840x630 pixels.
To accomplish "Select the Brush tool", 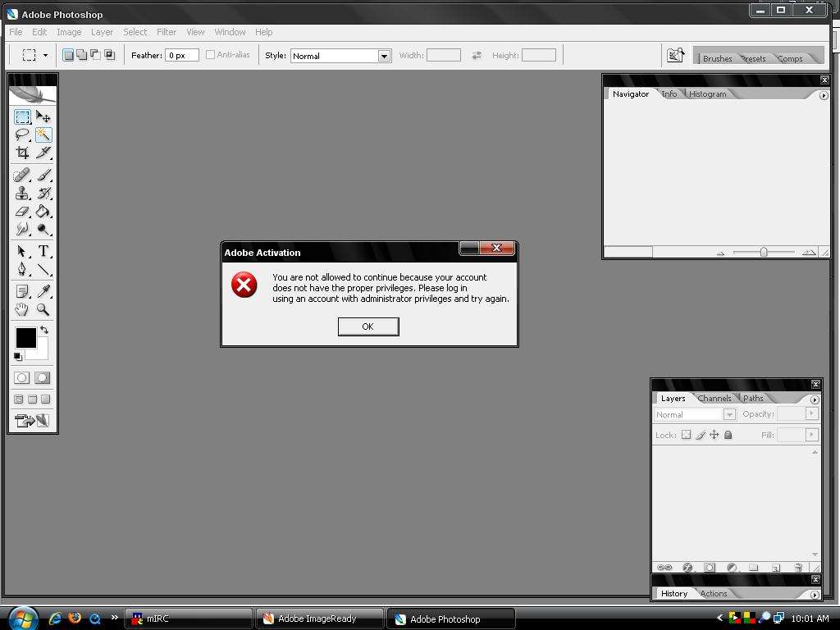I will (43, 175).
